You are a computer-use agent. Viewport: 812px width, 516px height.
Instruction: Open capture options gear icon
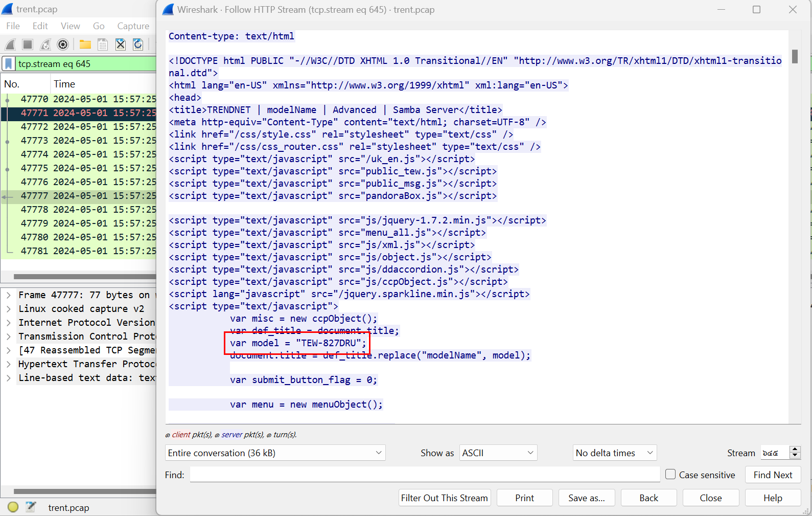pyautogui.click(x=63, y=44)
